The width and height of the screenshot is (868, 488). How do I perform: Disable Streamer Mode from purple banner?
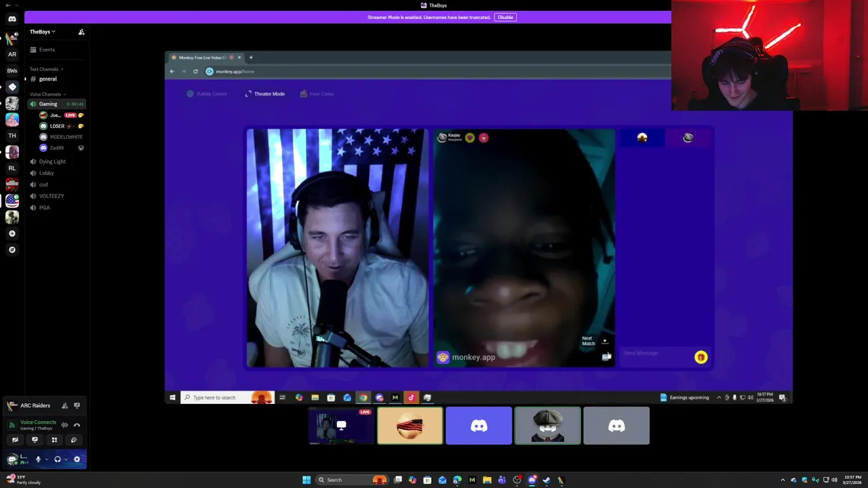point(505,17)
